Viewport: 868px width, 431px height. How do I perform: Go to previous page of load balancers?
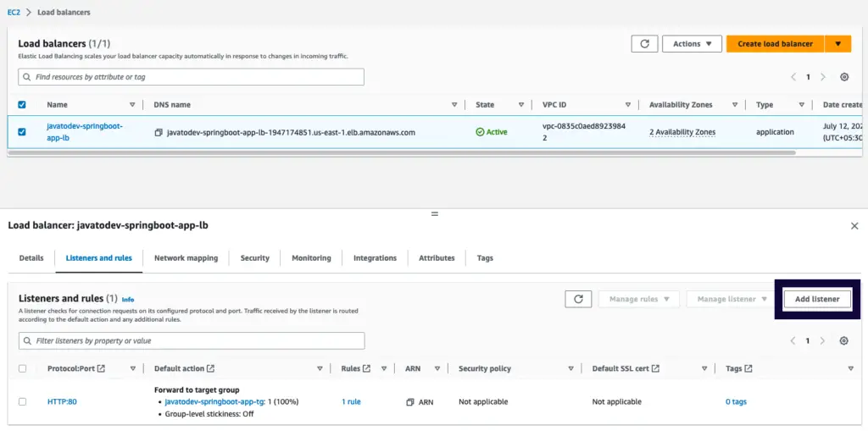[x=793, y=77]
